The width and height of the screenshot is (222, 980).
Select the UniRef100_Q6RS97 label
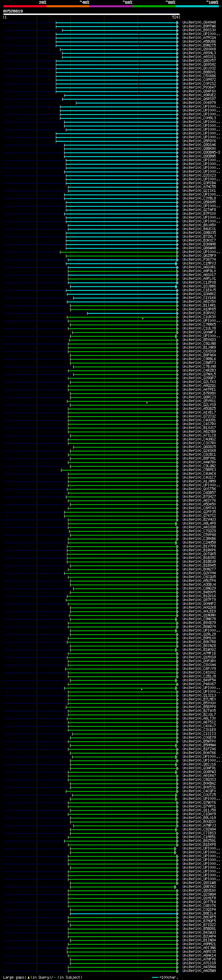[x=199, y=99]
